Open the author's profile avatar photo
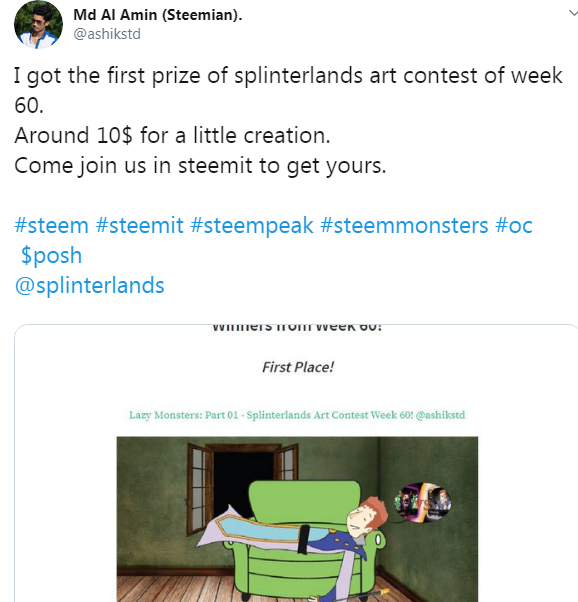The height and width of the screenshot is (602, 578). tap(38, 25)
